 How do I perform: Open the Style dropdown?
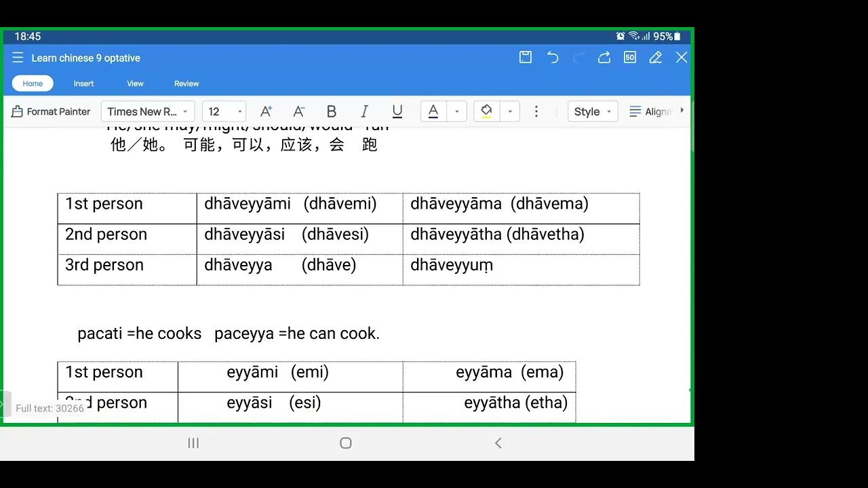[593, 112]
